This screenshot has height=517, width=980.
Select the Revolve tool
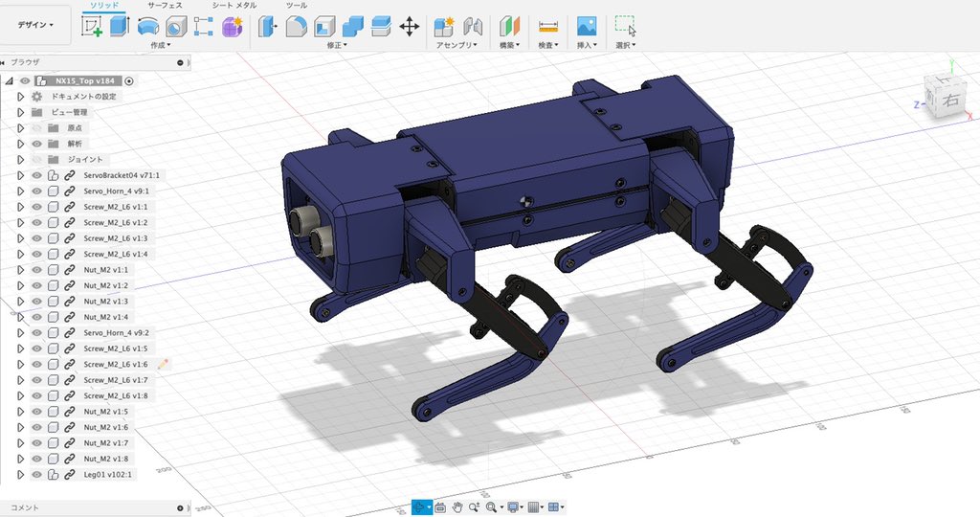[147, 26]
